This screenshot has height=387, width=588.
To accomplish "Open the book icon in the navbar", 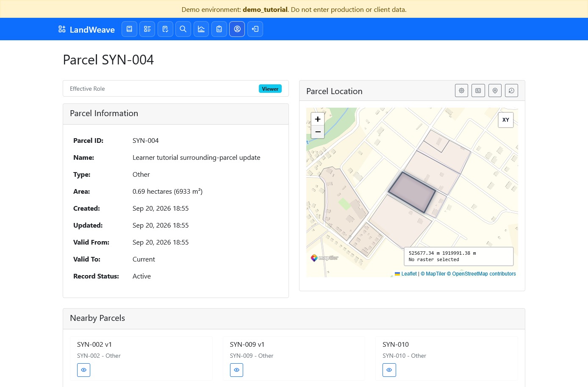I will tap(129, 29).
